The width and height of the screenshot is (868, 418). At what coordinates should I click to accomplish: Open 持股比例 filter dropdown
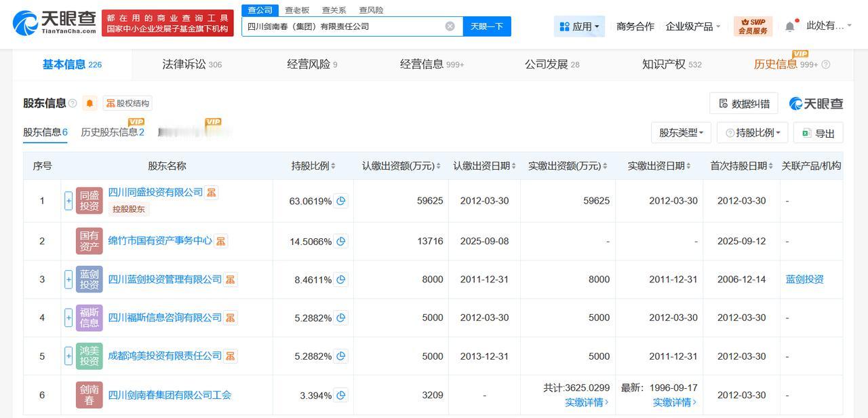(752, 132)
